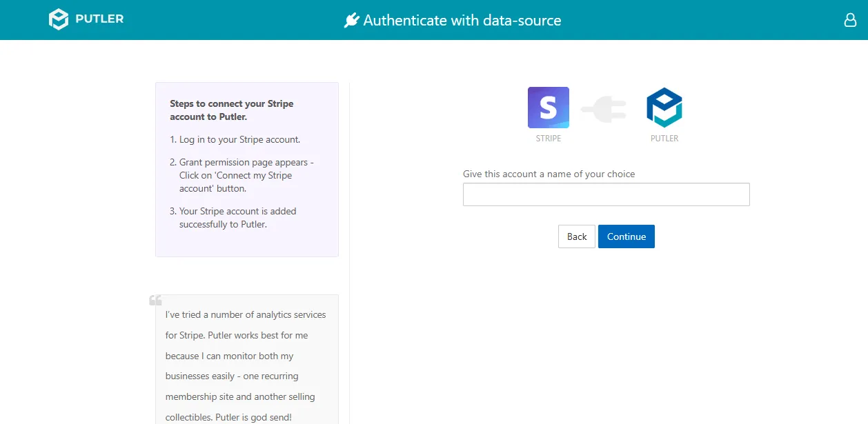The height and width of the screenshot is (424, 868).
Task: Click 'Give this account a name' label
Action: click(x=549, y=174)
